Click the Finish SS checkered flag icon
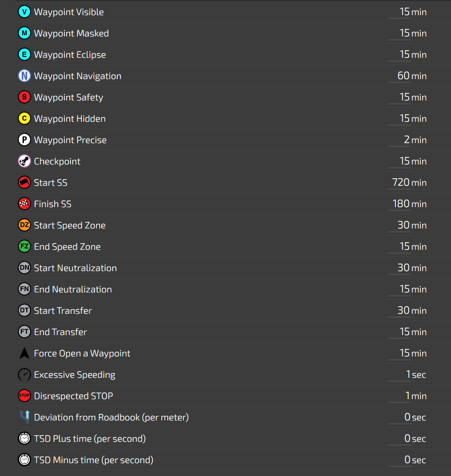Screen dimensions: 451x476 tap(24, 204)
